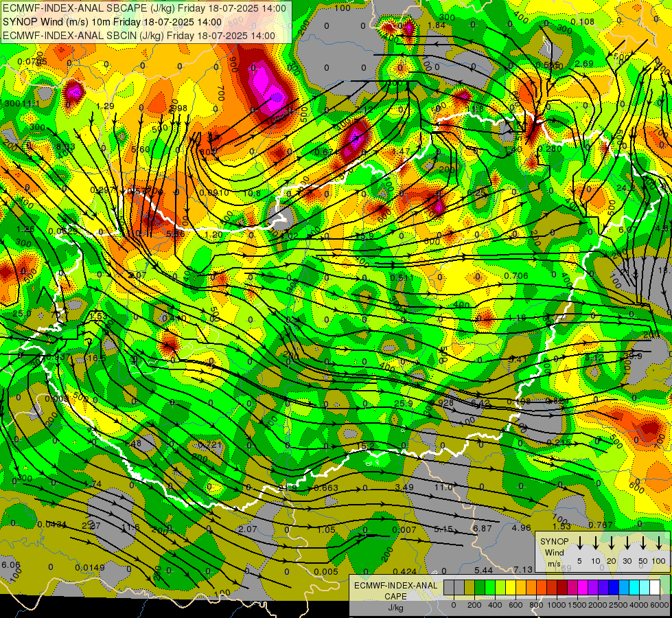
Task: Click the map value '2.69'
Action: [584, 64]
